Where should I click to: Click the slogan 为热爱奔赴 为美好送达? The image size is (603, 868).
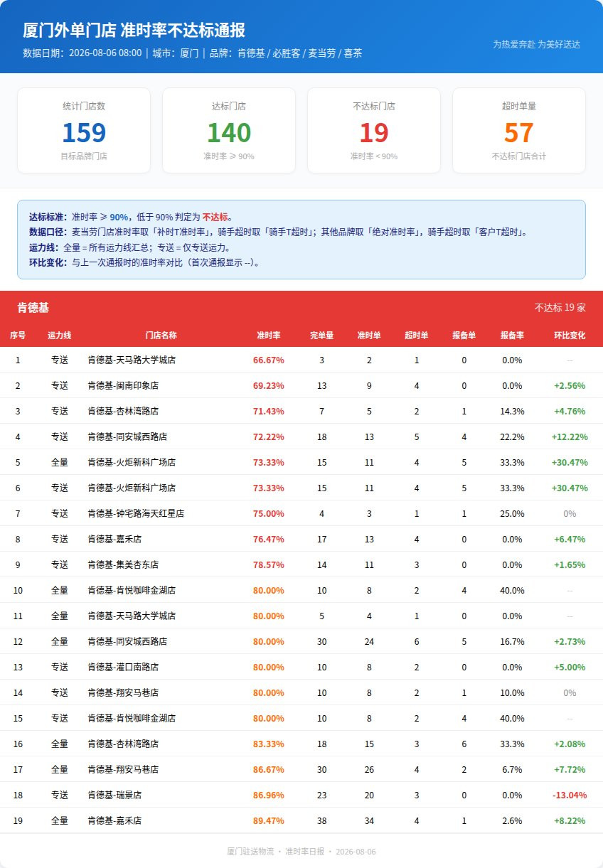537,44
